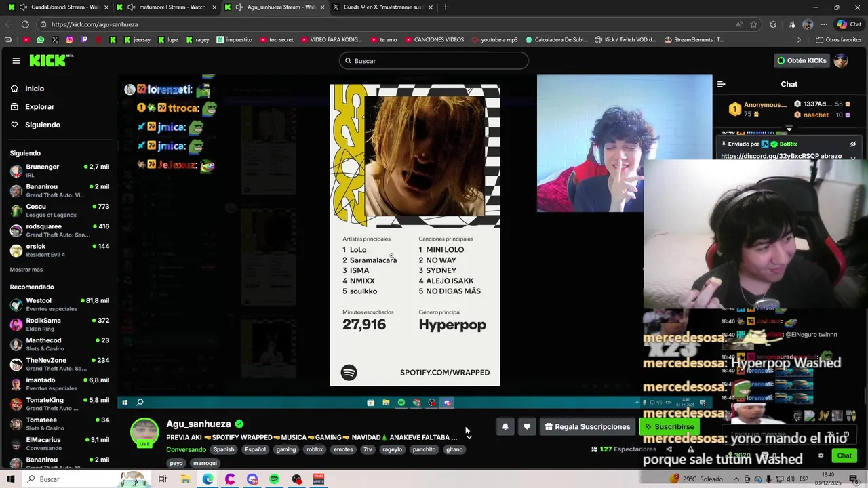
Task: Click Regala Suscripciones button
Action: click(587, 426)
